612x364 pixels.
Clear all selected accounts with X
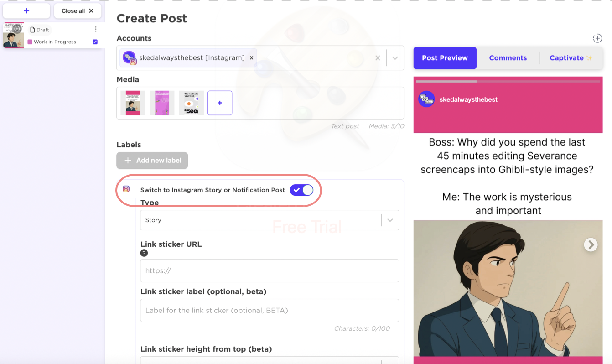pos(377,58)
